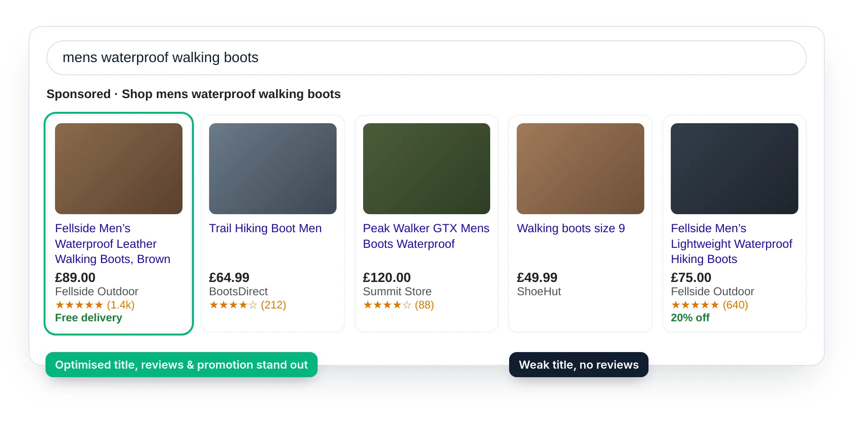Click the 'Sponsored · Shop mens waterproof walking boots' heading
Screen dimensions: 868x426
pyautogui.click(x=193, y=94)
